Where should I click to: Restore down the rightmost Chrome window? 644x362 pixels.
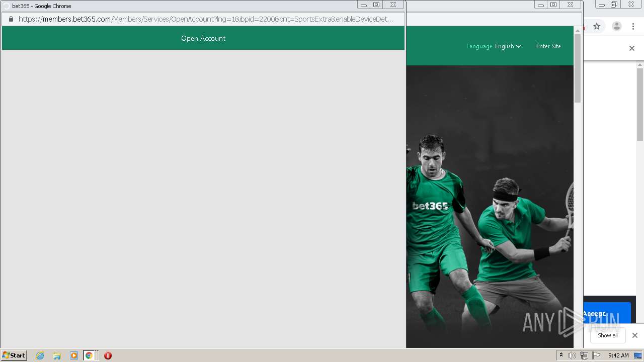[x=614, y=5]
